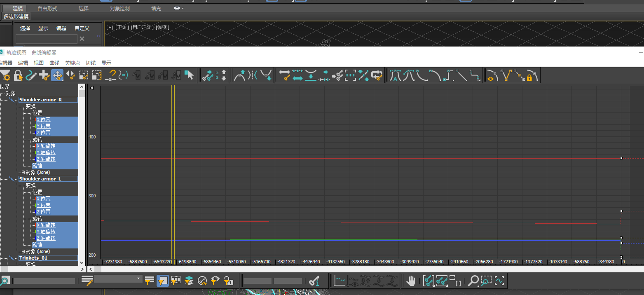This screenshot has width=644, height=295.
Task: Set tangents to Slow
Action: (x=435, y=76)
